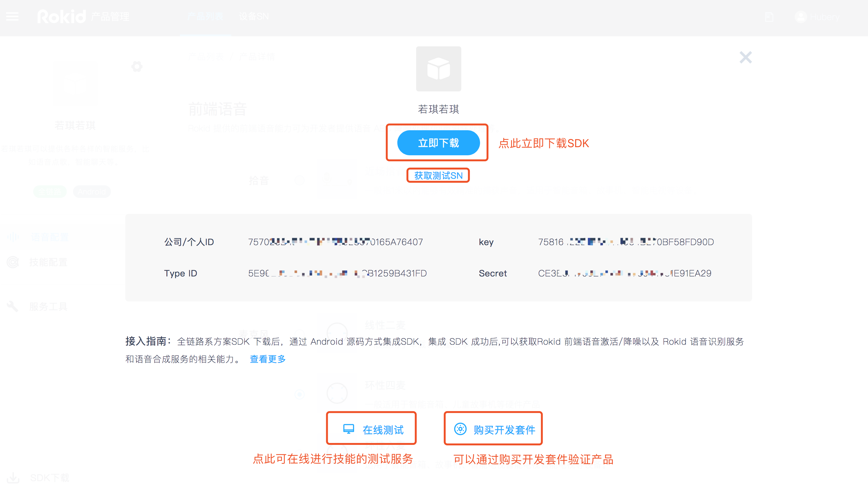
Task: Click 产品列表 in the breadcrumb
Action: (206, 57)
